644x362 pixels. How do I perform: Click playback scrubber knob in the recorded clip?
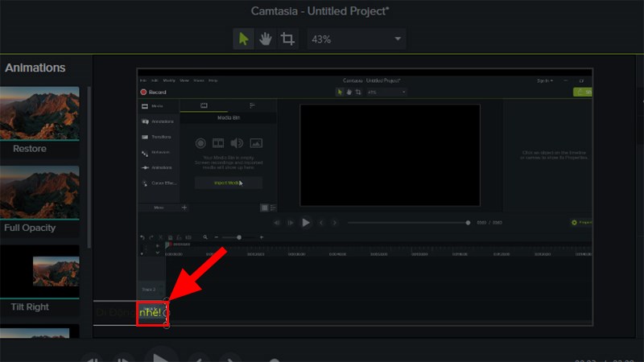468,223
